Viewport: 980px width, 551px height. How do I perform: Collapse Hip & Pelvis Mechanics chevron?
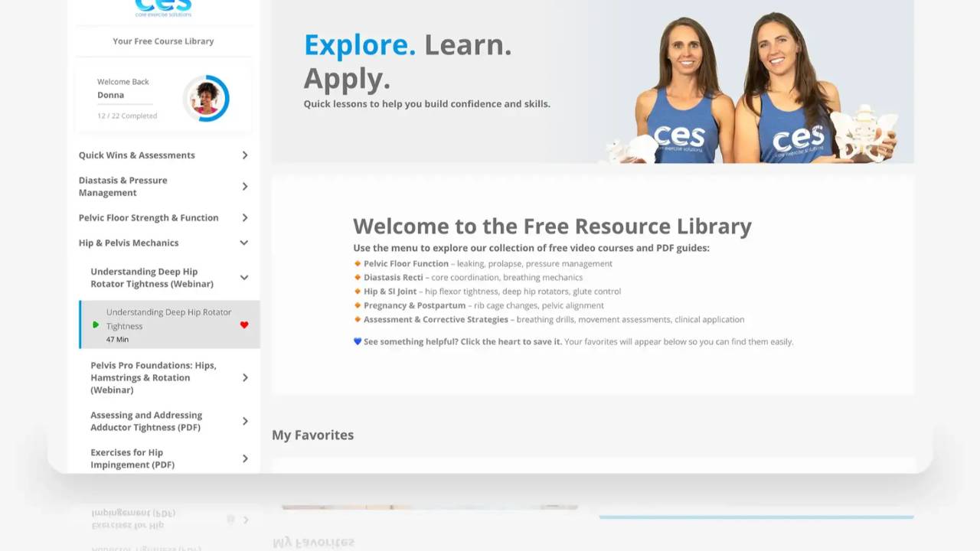click(x=244, y=243)
